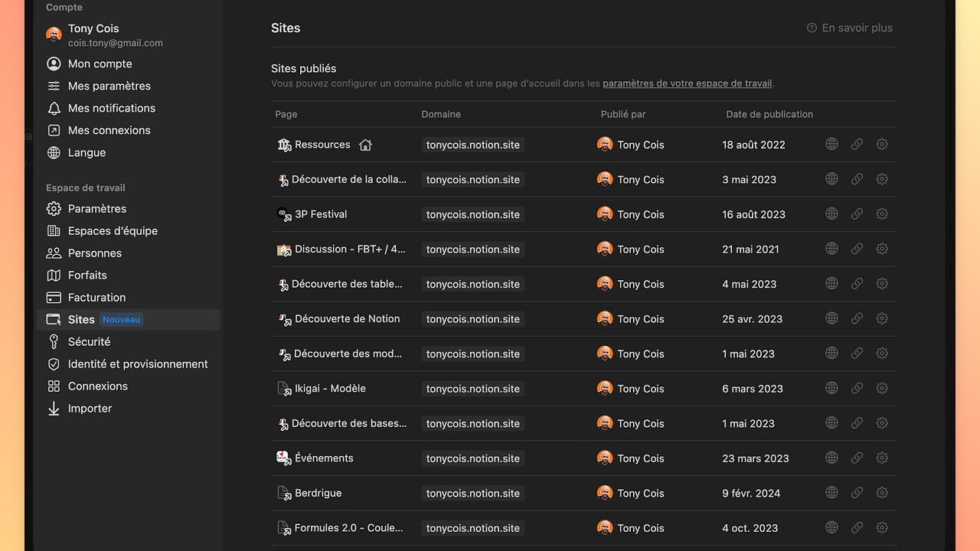
Task: Open the Événements page
Action: pyautogui.click(x=324, y=458)
